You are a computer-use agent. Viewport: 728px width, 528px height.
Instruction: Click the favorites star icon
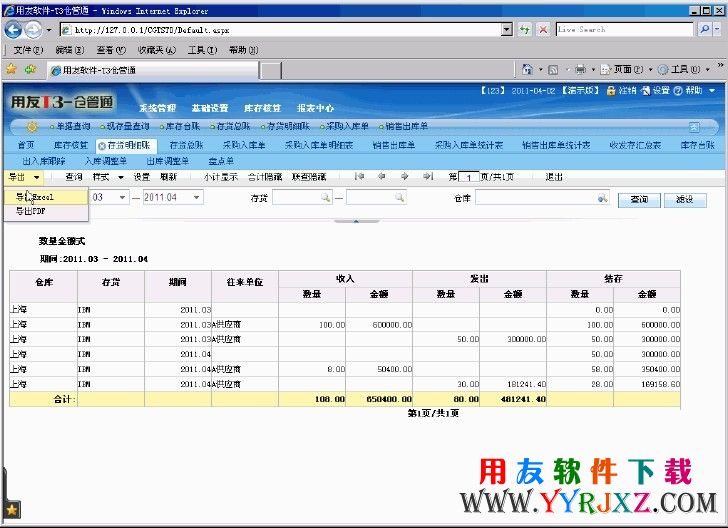(11, 69)
